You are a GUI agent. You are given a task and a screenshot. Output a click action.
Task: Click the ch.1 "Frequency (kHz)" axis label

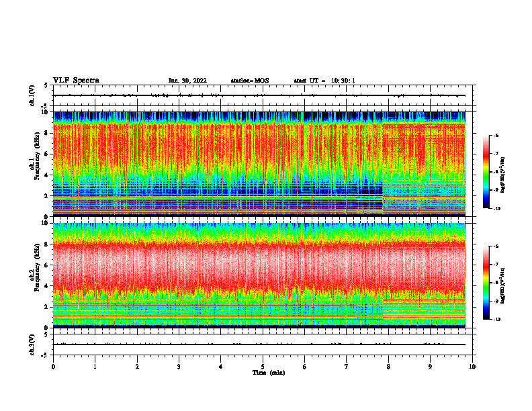[x=37, y=156]
